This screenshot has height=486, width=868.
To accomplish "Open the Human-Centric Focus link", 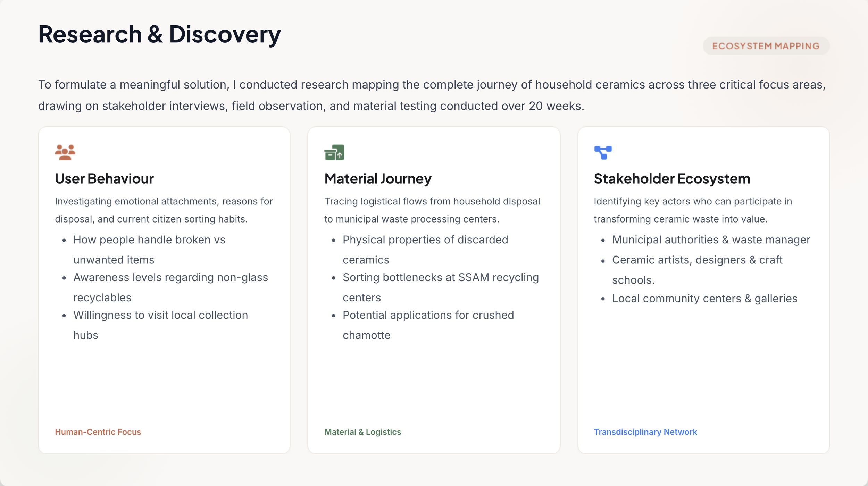I will [98, 432].
